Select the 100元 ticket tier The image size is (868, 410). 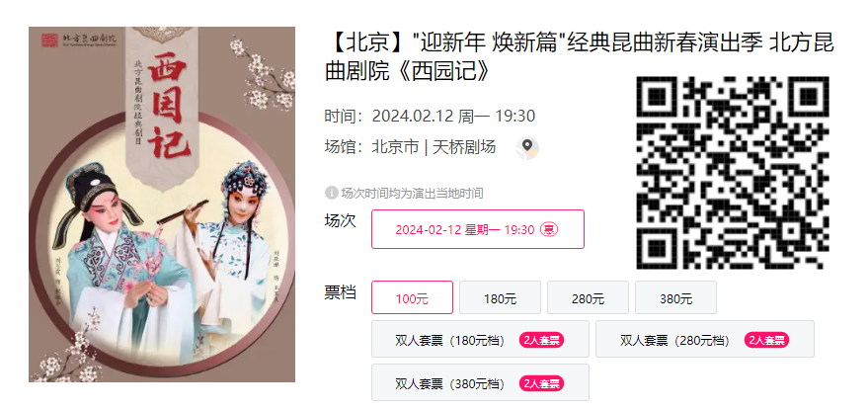[412, 297]
